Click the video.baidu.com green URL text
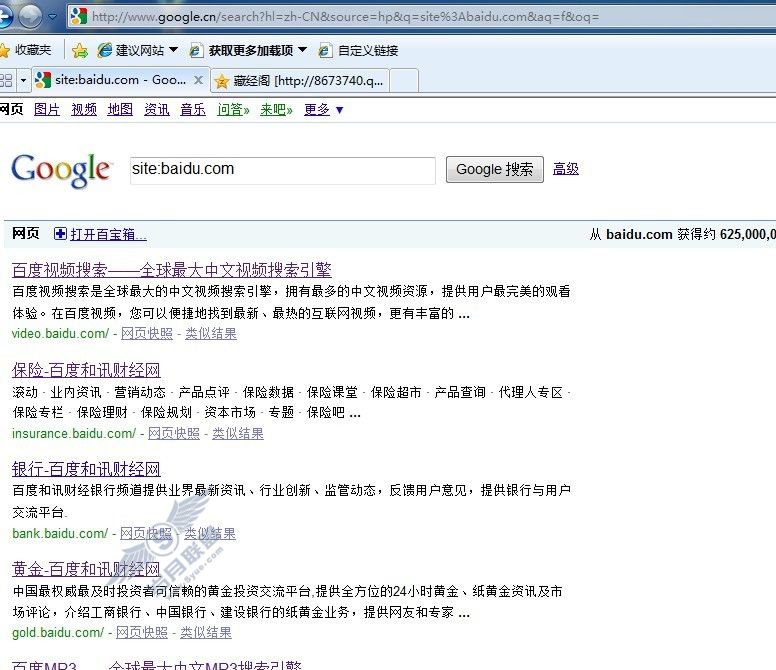The height and width of the screenshot is (670, 776). tap(60, 334)
